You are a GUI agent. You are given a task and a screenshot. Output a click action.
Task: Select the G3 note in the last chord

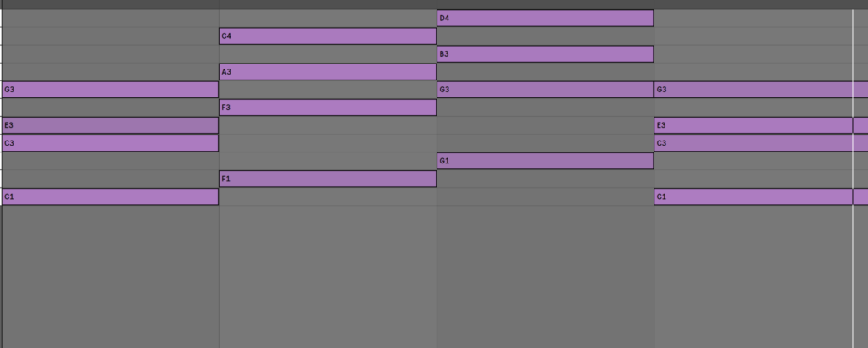[x=760, y=90]
